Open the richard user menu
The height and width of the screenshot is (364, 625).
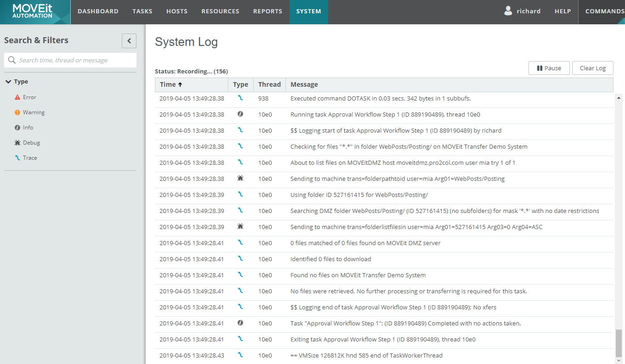(x=523, y=11)
